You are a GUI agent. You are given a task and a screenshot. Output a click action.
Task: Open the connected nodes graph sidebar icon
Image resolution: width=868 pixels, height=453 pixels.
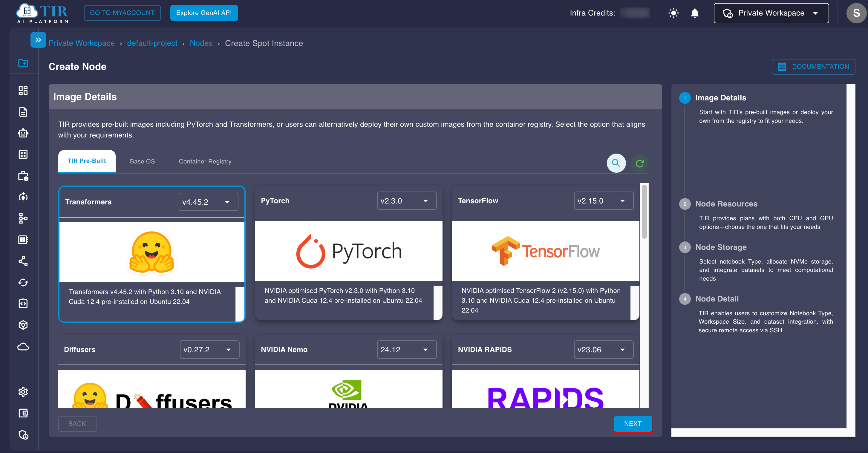pos(23,261)
